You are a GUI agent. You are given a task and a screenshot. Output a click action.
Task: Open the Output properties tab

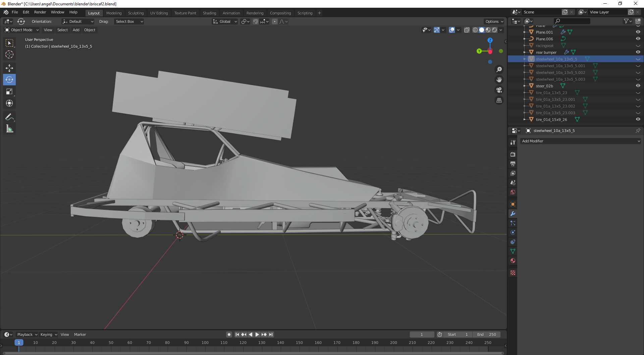coord(513,164)
